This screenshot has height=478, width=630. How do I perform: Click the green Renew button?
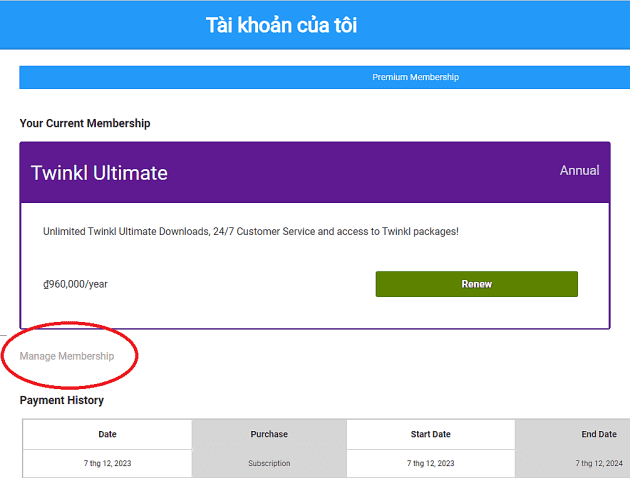(x=476, y=284)
